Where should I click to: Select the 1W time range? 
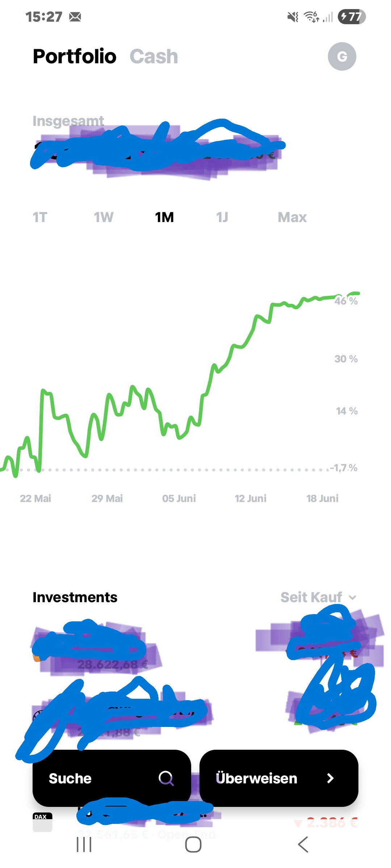(104, 217)
